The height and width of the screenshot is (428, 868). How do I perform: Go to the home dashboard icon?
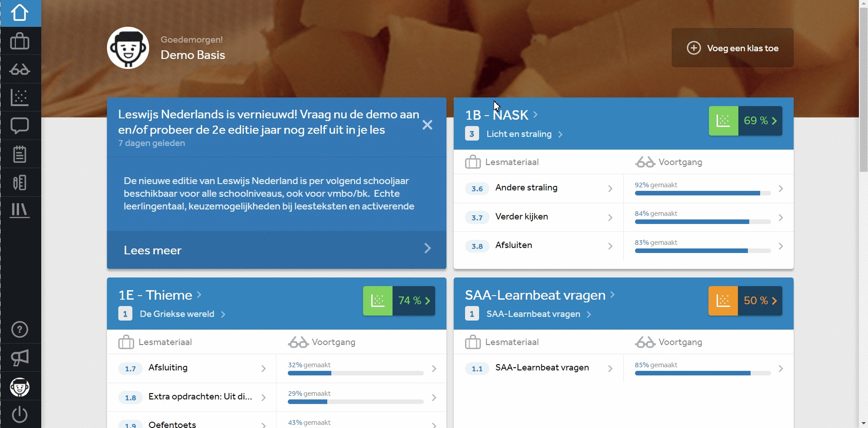click(20, 13)
